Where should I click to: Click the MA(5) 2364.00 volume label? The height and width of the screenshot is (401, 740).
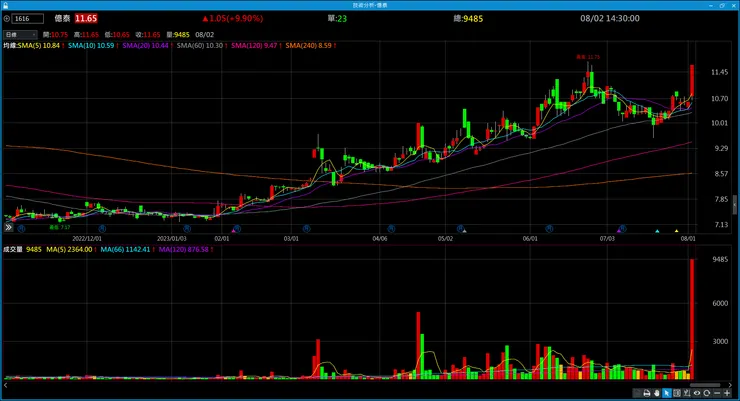(71, 249)
